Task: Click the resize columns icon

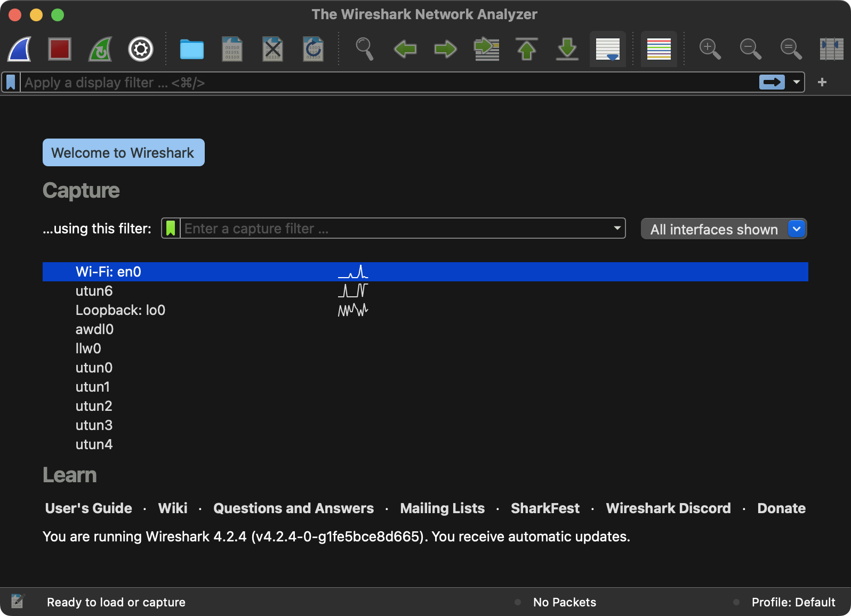Action: [831, 49]
